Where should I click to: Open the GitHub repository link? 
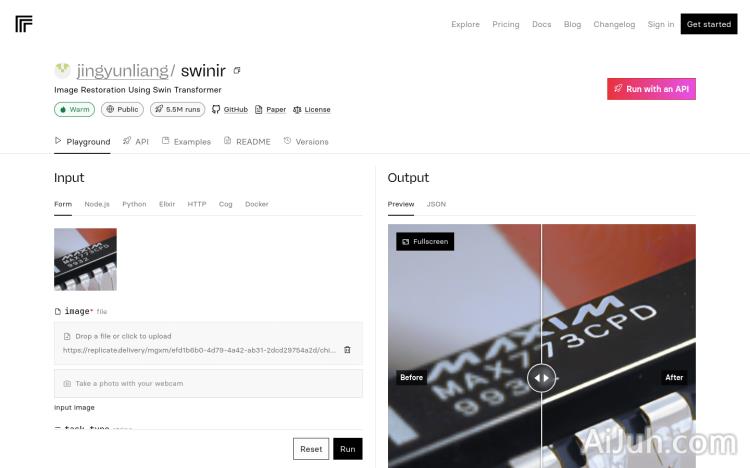[230, 110]
